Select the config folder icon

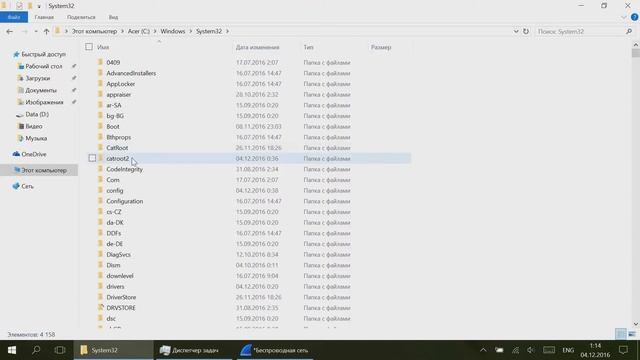100,190
